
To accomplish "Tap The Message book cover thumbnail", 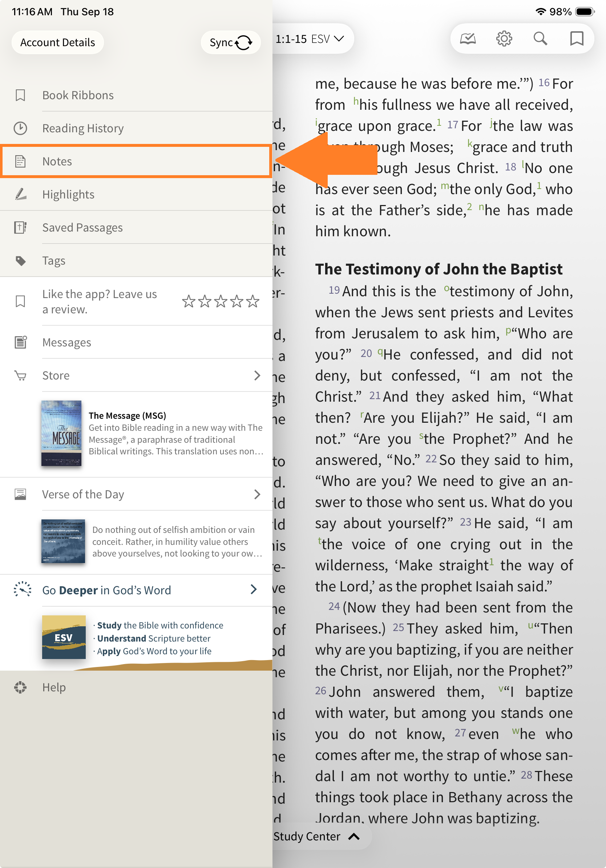I will (x=61, y=433).
